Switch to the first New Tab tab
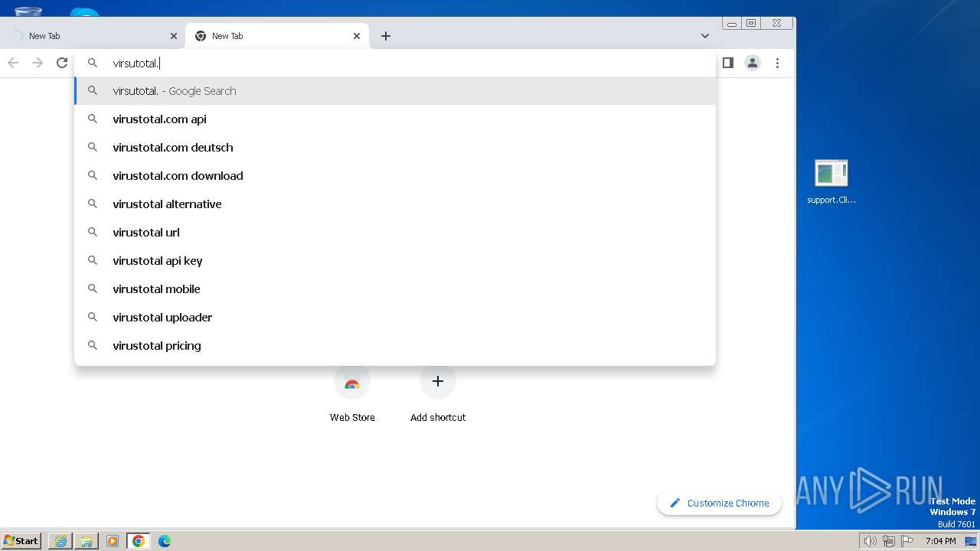This screenshot has width=980, height=551. pos(92,36)
